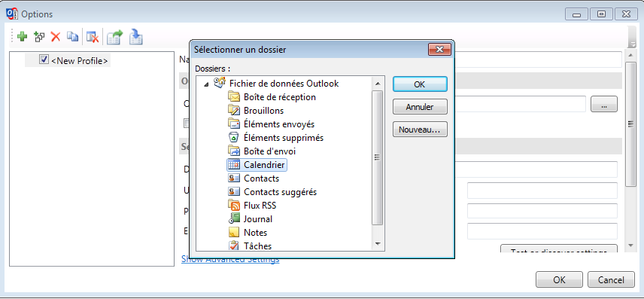644x299 pixels.
Task: Click folder list scrollbar up arrow
Action: 378,84
